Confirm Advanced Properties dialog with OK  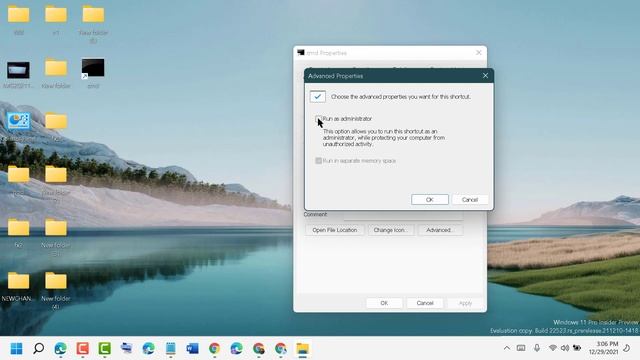click(x=430, y=200)
